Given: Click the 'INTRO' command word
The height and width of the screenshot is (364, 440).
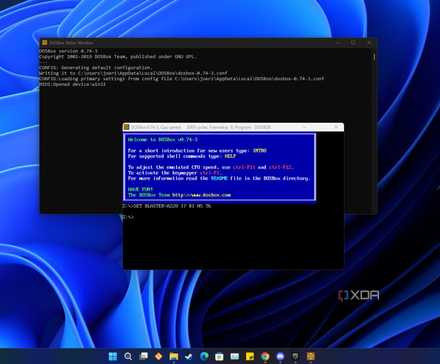Looking at the screenshot, I should [260, 151].
